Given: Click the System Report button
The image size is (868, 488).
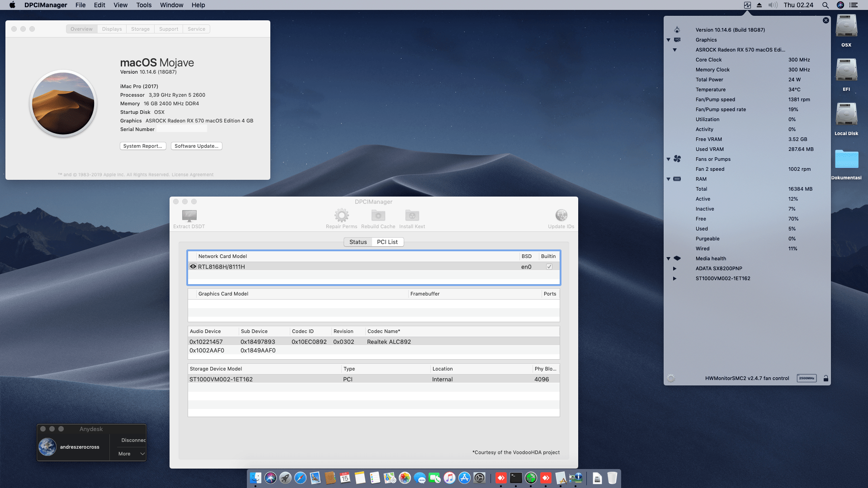Looking at the screenshot, I should (x=143, y=146).
